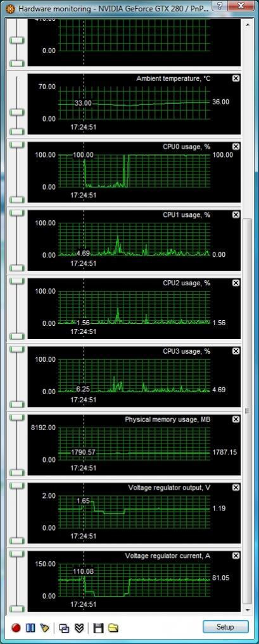Clear history using the broom icon

click(x=44, y=628)
